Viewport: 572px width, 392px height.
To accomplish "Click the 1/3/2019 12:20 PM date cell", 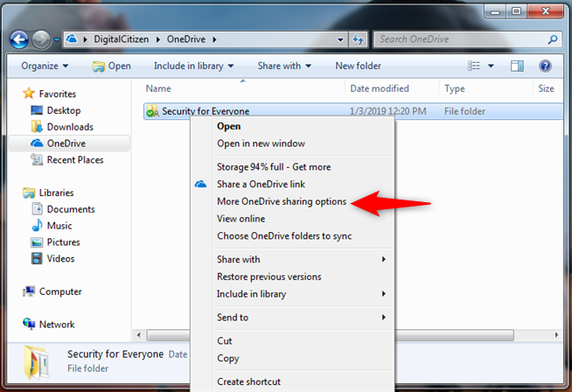I will point(388,111).
